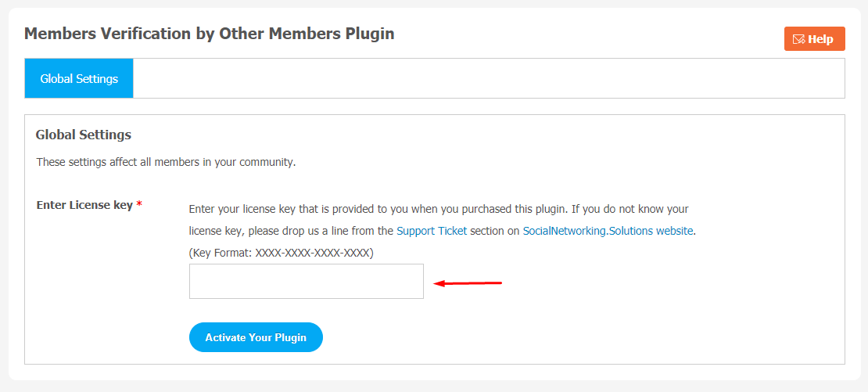Click the envelope icon on Help button
The image size is (868, 392).
tap(799, 39)
